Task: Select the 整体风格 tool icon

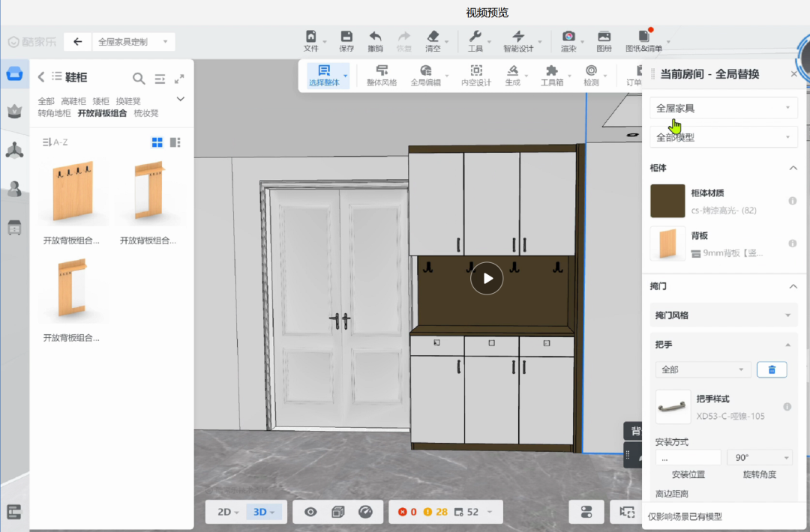Action: (x=382, y=75)
